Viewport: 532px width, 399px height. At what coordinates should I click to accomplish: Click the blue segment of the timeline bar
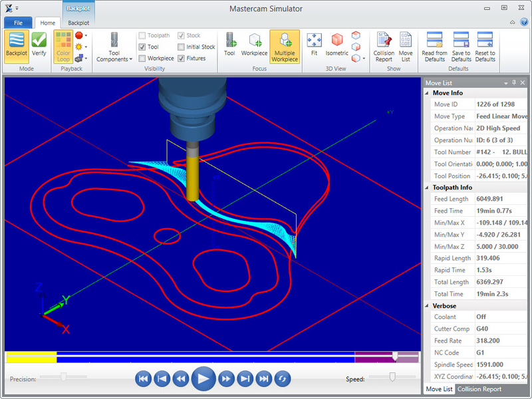coord(205,357)
